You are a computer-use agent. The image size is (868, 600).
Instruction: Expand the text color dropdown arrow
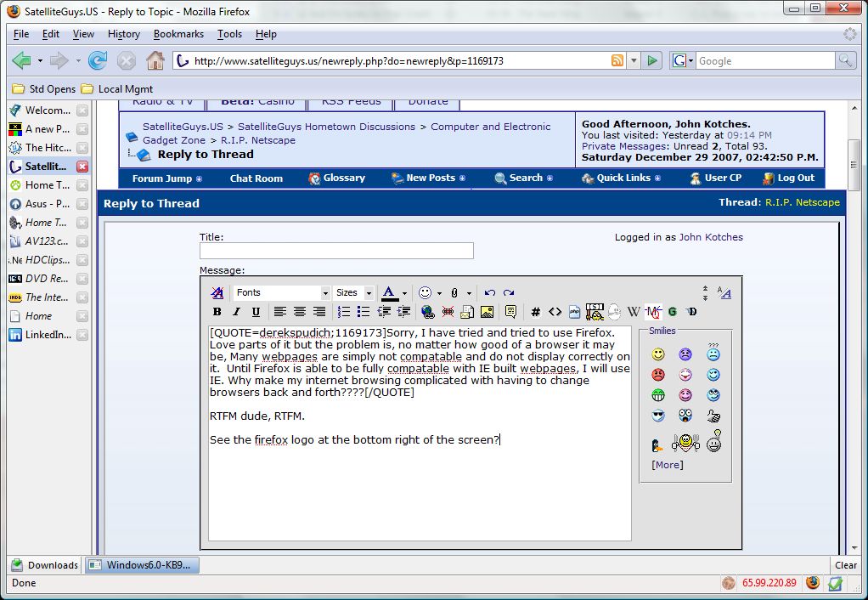(404, 293)
